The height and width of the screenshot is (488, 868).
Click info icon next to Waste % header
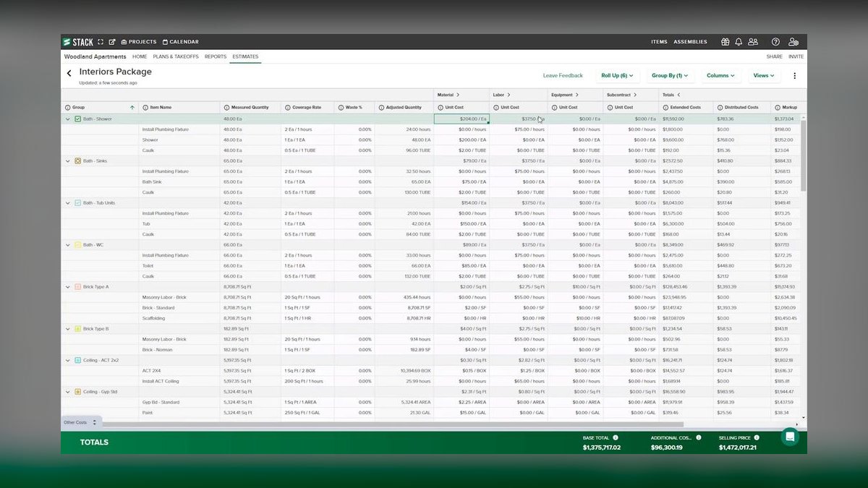(x=341, y=107)
